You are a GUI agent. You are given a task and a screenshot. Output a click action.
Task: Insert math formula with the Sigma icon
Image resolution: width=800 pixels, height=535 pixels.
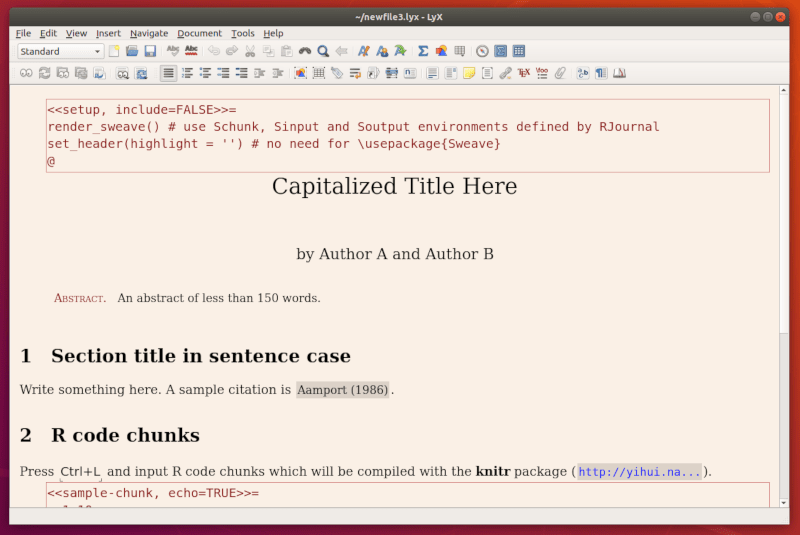point(423,51)
